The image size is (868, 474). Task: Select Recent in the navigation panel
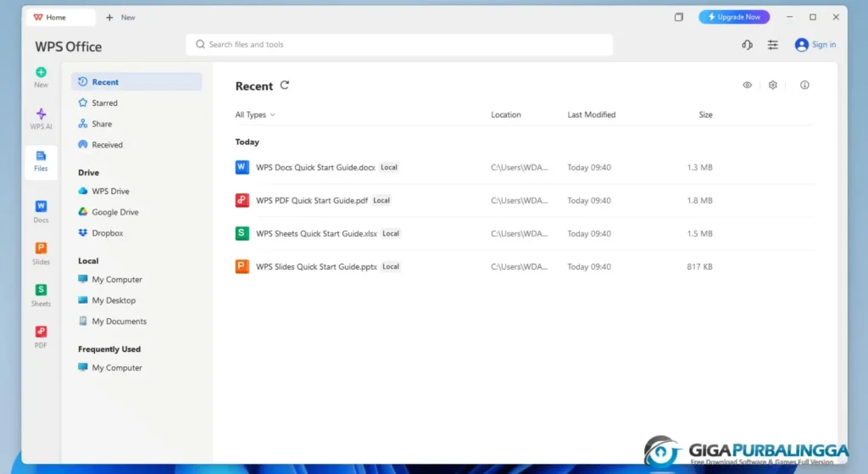pos(136,82)
